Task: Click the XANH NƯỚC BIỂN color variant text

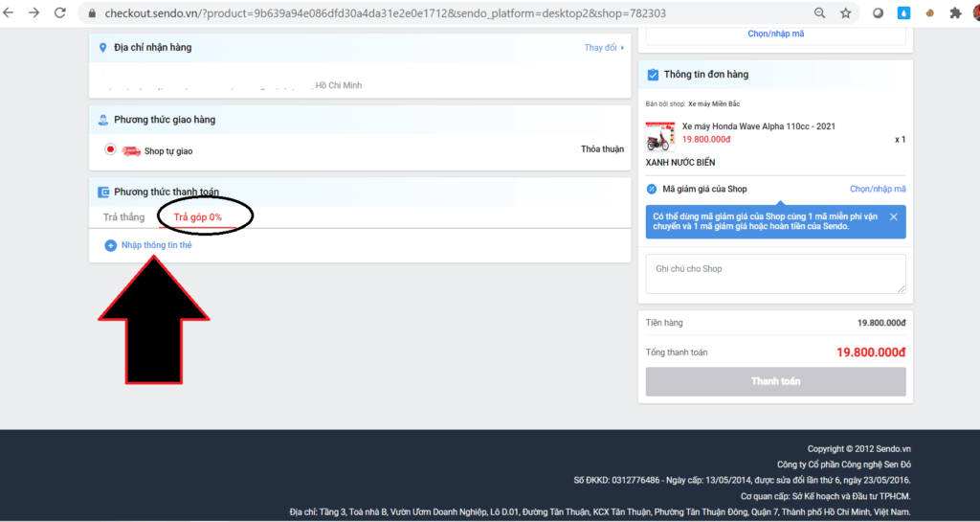Action: coord(680,163)
